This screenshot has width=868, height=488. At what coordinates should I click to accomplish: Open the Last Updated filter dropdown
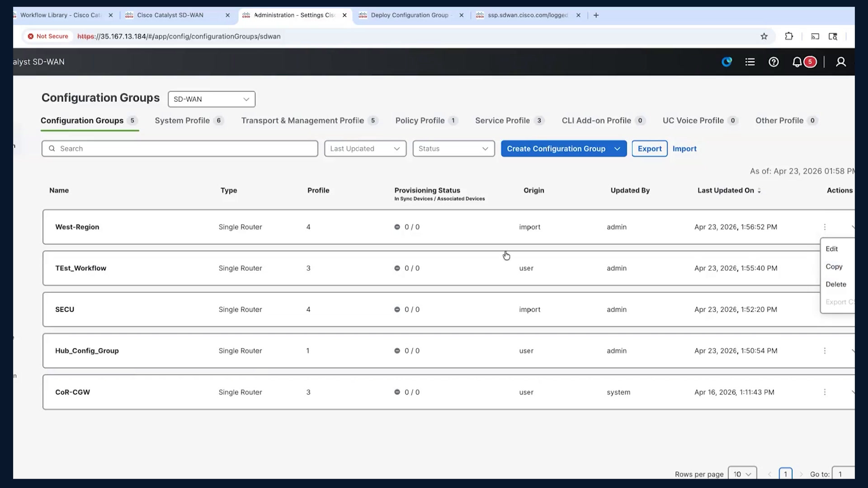365,149
